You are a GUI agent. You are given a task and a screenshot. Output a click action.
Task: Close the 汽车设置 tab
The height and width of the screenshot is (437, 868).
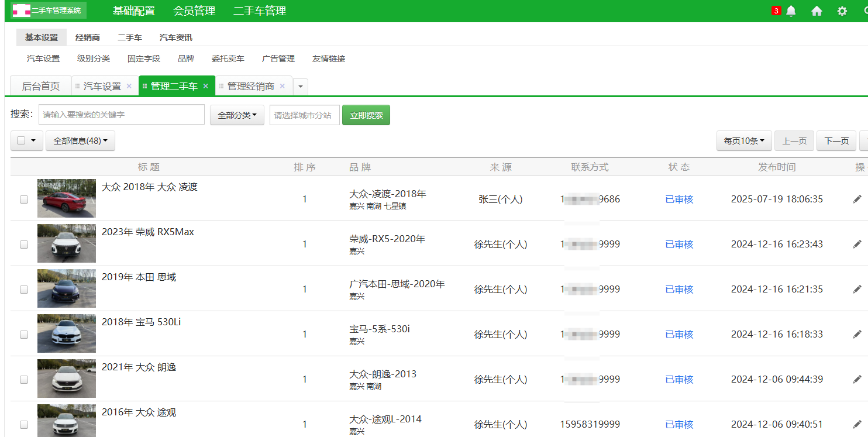pyautogui.click(x=129, y=86)
